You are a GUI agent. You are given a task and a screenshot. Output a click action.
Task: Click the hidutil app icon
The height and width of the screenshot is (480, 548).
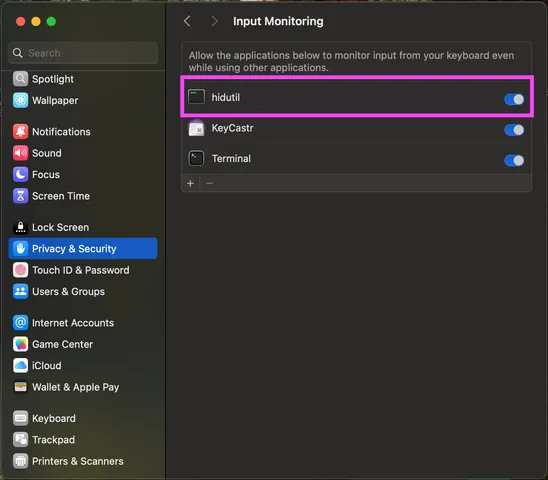point(196,97)
